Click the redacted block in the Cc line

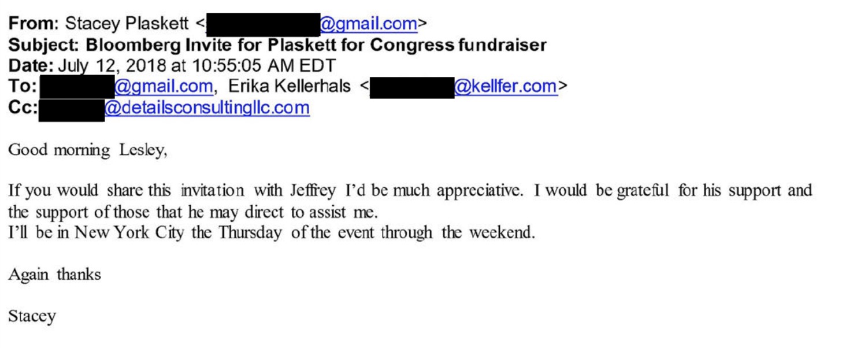[x=72, y=108]
